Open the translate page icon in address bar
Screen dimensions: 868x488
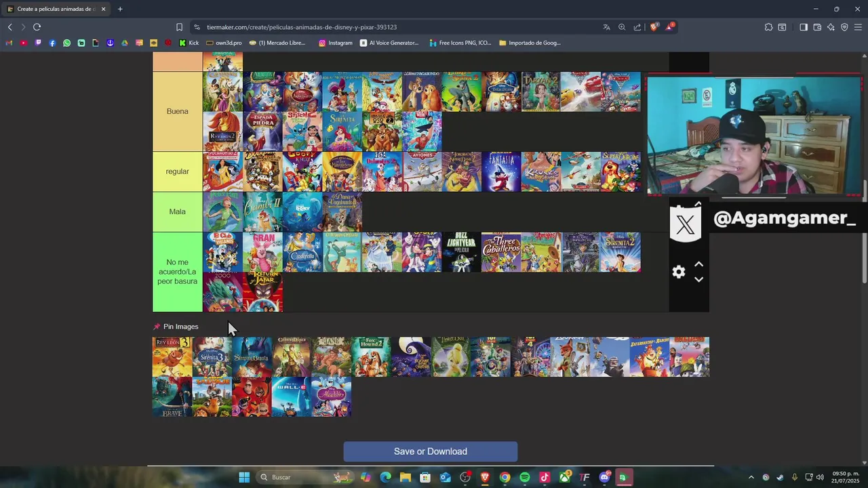606,27
